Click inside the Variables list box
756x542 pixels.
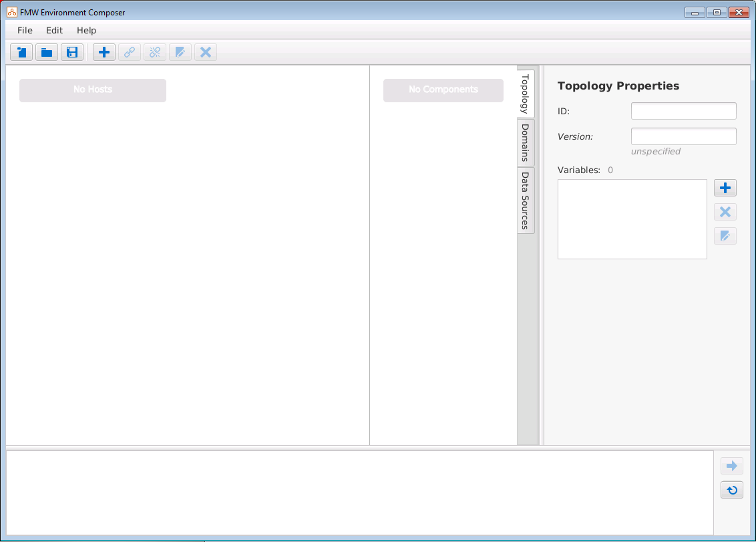pos(632,219)
